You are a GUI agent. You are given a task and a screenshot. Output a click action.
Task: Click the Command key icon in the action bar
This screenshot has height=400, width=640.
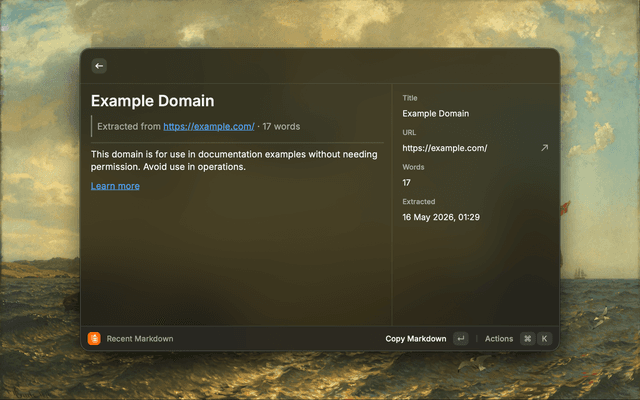pyautogui.click(x=527, y=338)
